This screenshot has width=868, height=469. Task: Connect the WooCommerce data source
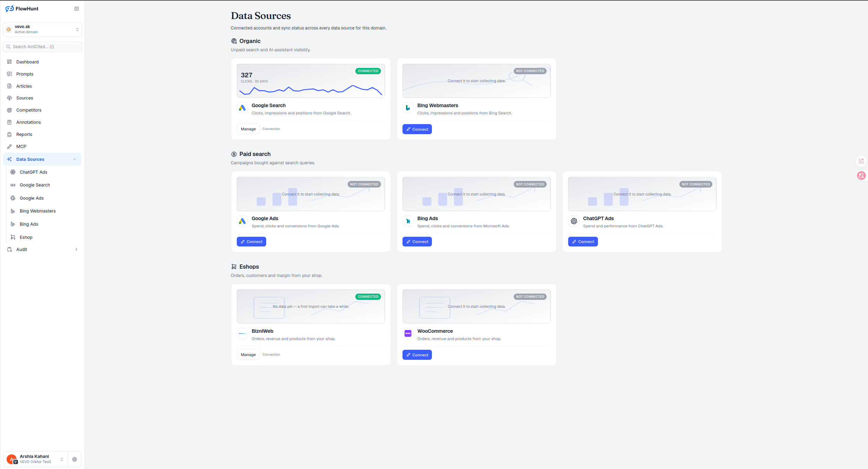417,355
